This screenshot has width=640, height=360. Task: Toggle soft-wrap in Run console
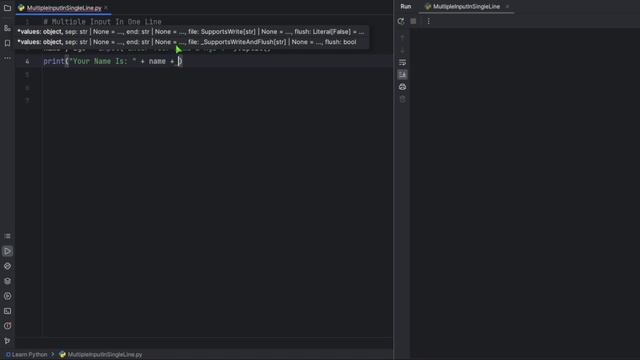pos(402,62)
